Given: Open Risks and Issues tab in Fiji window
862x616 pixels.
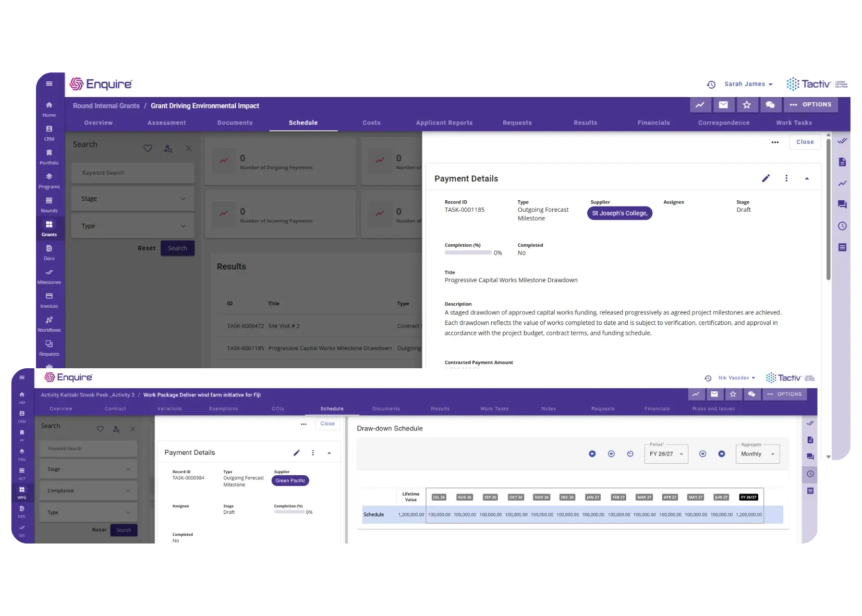Looking at the screenshot, I should (x=713, y=409).
